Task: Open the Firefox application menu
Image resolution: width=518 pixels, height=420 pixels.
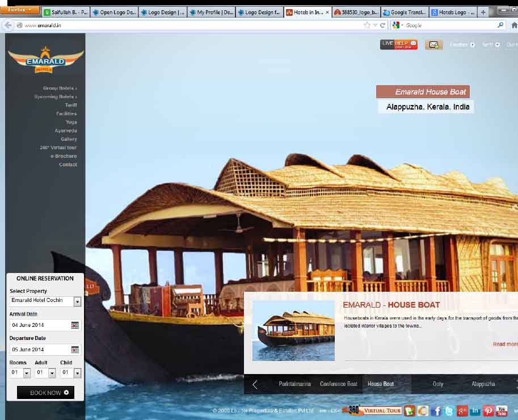Action: pyautogui.click(x=20, y=10)
